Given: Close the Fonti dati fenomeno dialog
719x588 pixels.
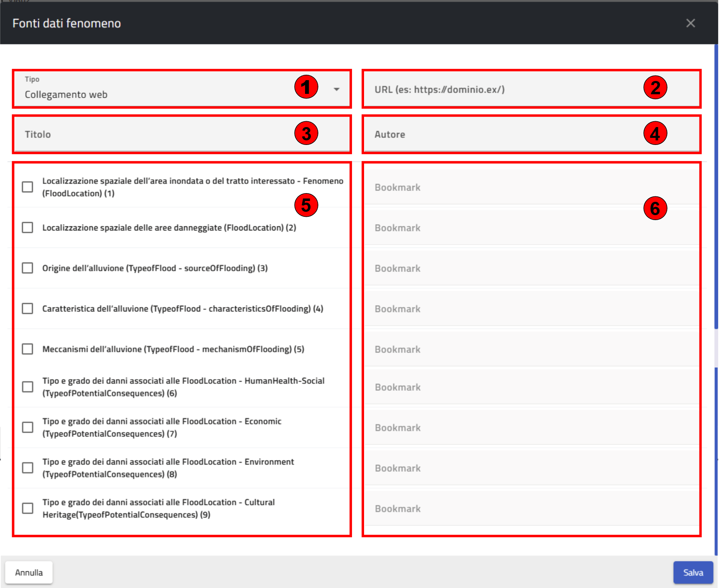Looking at the screenshot, I should [x=690, y=23].
